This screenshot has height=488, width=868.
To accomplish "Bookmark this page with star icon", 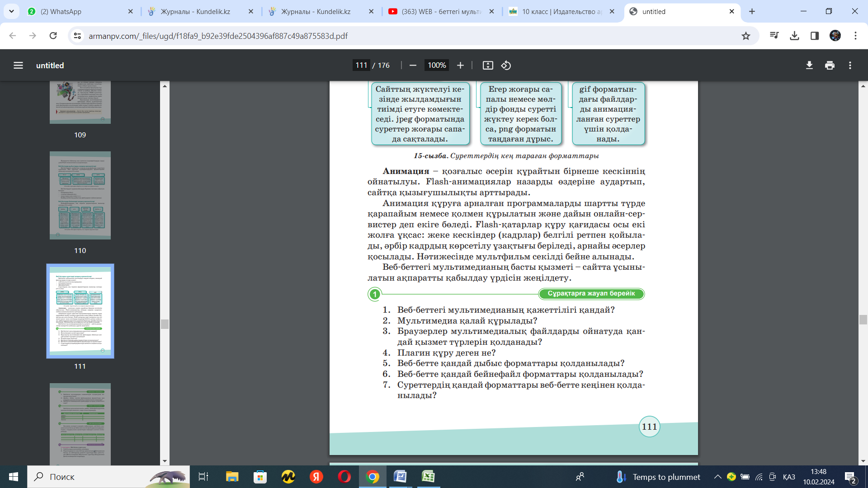I will 746,36.
